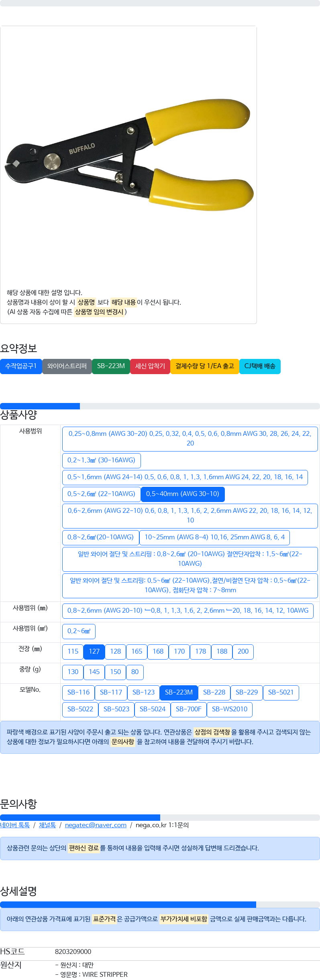Click the wire stripper product image
The image size is (320, 980).
click(x=128, y=154)
